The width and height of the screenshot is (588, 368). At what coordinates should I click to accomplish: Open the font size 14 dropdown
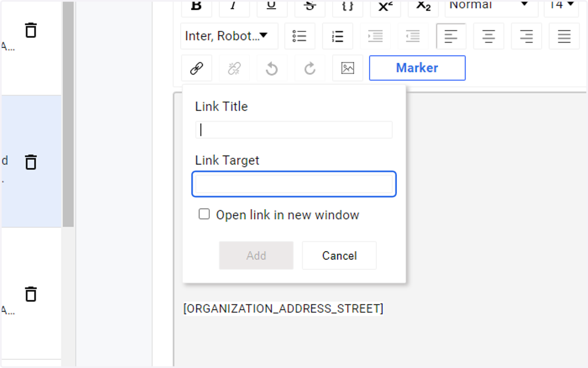pos(562,8)
